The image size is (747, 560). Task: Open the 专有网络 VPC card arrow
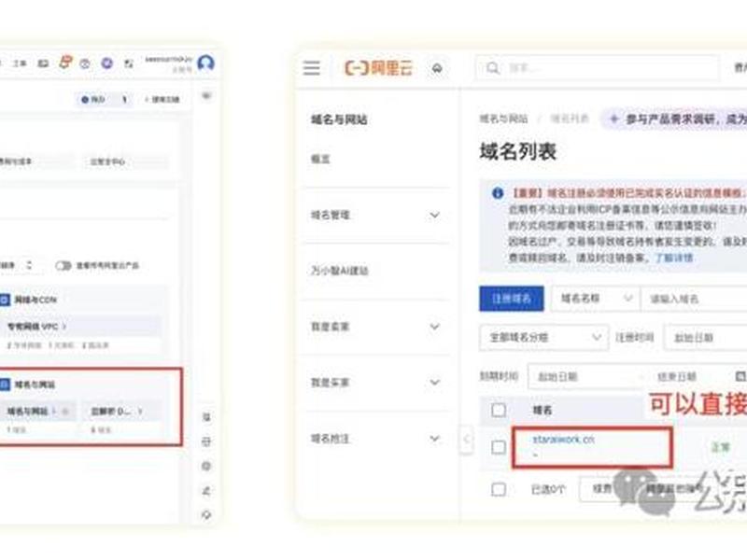64,327
